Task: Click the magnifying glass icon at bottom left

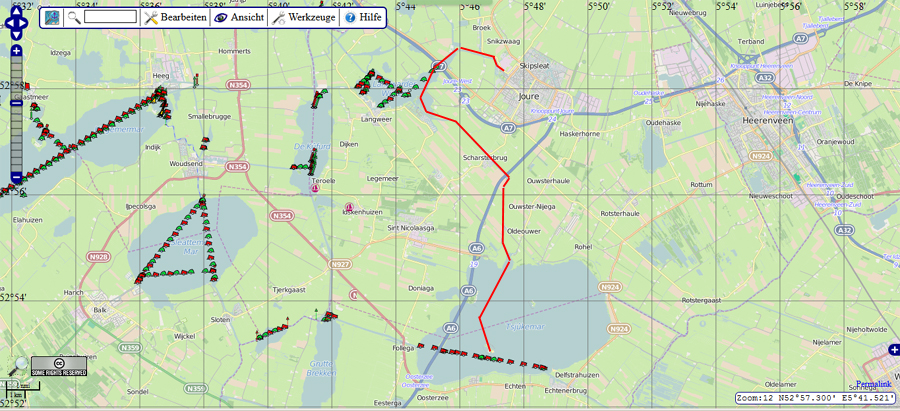Action: [x=17, y=367]
